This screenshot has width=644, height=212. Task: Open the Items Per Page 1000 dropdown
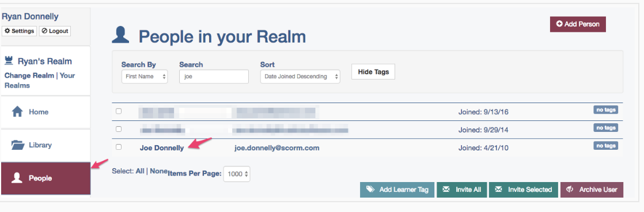pyautogui.click(x=237, y=174)
